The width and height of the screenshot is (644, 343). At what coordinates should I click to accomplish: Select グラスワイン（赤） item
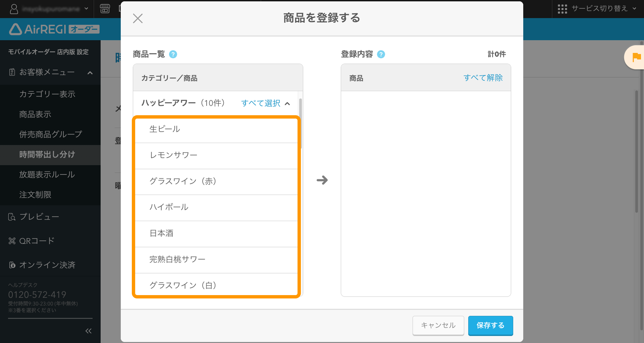click(x=216, y=182)
